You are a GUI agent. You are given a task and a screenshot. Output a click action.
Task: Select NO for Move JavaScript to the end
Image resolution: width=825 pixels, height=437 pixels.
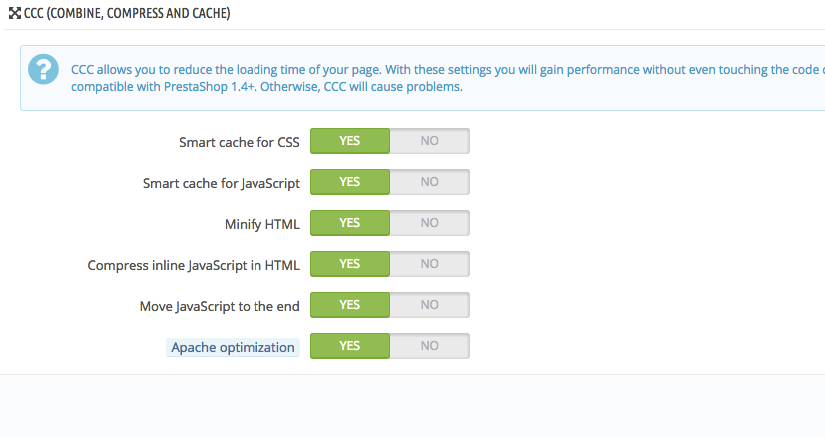429,305
